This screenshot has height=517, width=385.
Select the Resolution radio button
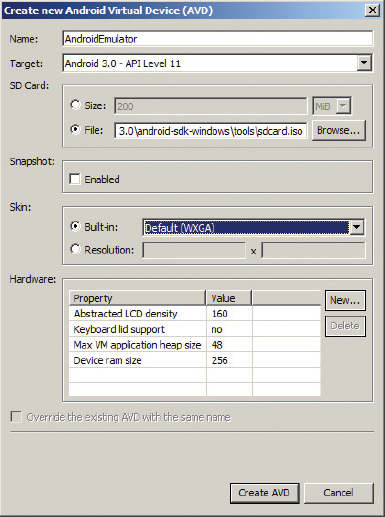[x=75, y=249]
